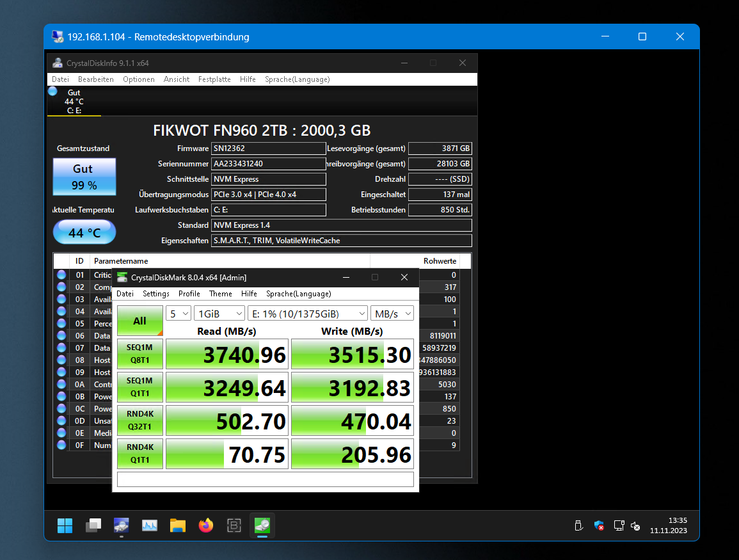Run the RND4K Q32T1 test button

(140, 420)
